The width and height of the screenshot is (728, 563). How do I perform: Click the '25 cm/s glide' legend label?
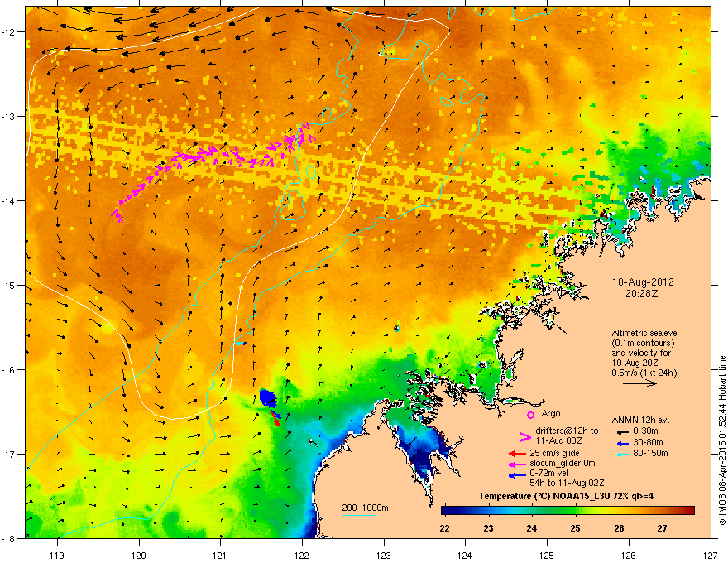point(554,453)
